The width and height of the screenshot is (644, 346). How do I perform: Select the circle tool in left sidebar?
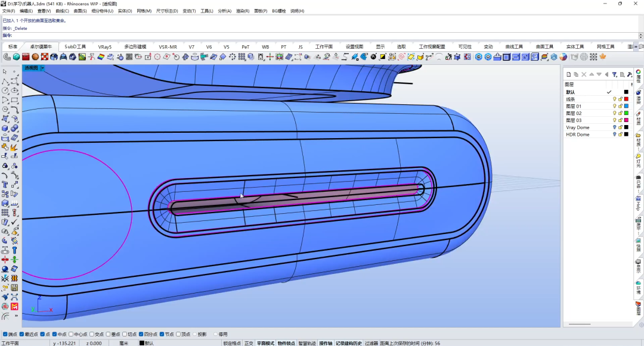pos(5,90)
